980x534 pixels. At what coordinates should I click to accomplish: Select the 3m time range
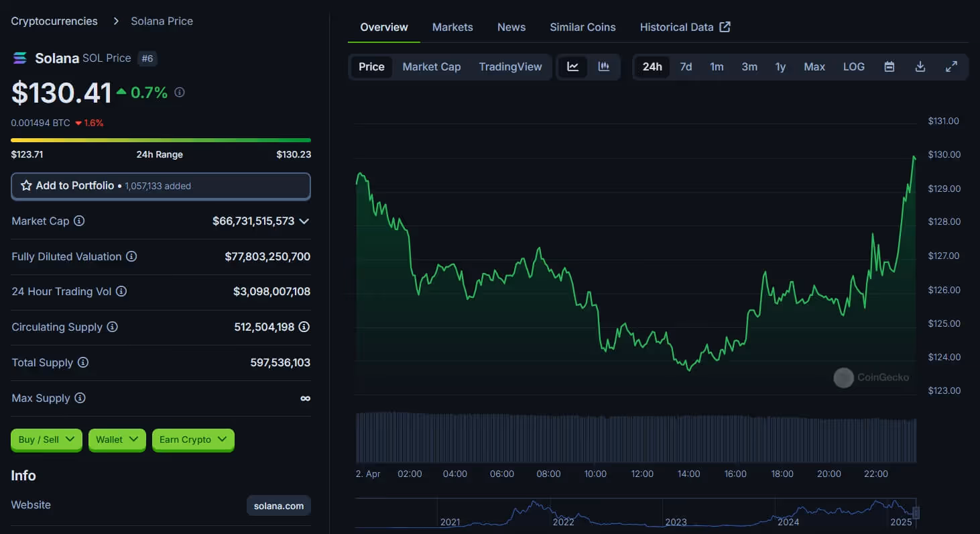tap(749, 66)
